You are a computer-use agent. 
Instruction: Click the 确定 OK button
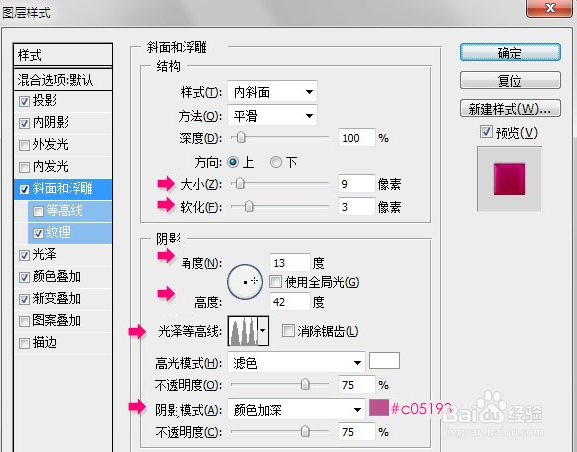[510, 53]
